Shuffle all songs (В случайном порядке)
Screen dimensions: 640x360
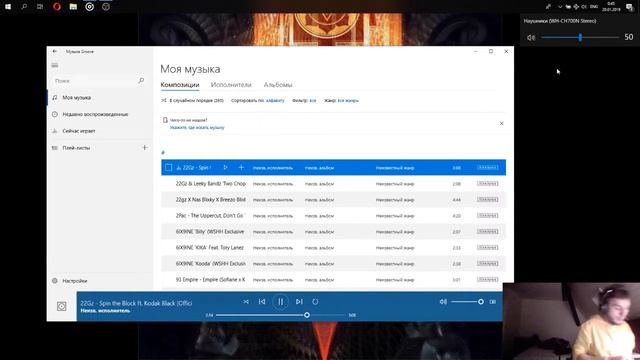[x=192, y=100]
